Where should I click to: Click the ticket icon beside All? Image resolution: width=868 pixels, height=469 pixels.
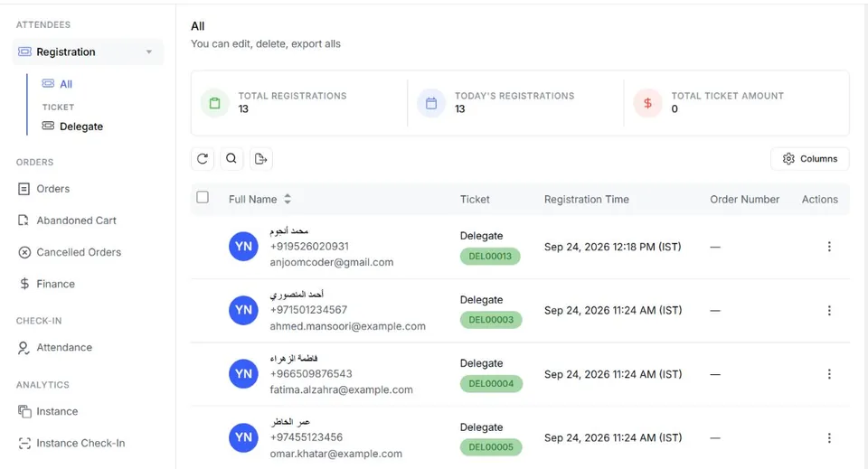pyautogui.click(x=48, y=83)
